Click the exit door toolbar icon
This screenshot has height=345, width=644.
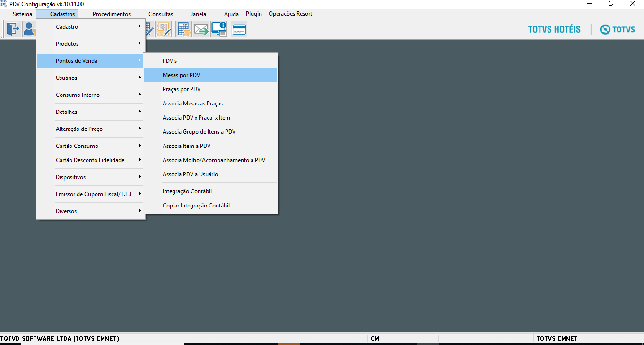point(12,29)
